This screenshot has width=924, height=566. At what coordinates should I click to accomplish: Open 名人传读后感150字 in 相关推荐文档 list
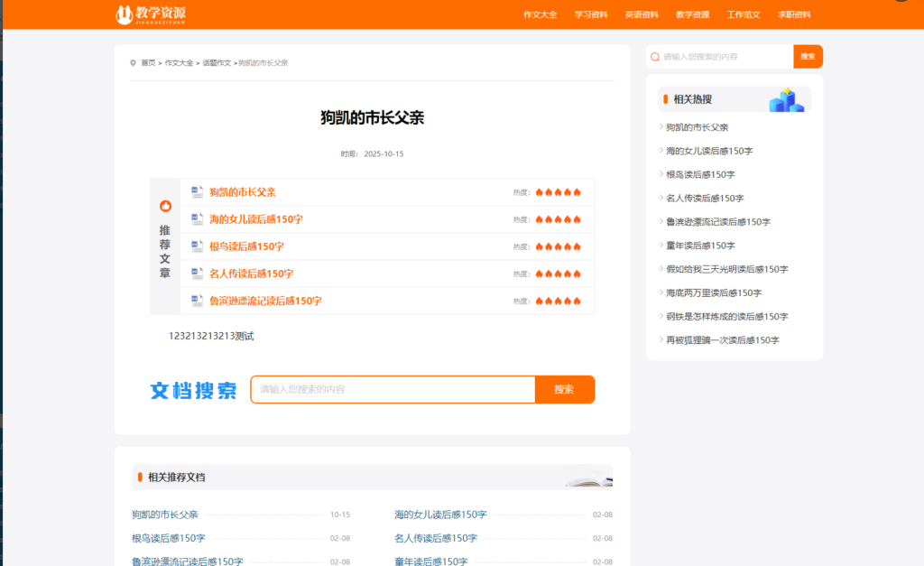pyautogui.click(x=436, y=539)
